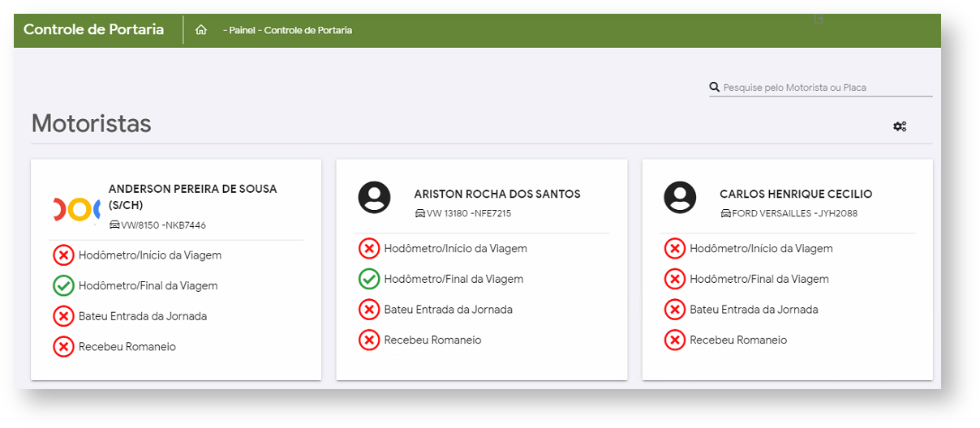Click the search magnifier icon
The image size is (980, 428).
click(x=715, y=88)
